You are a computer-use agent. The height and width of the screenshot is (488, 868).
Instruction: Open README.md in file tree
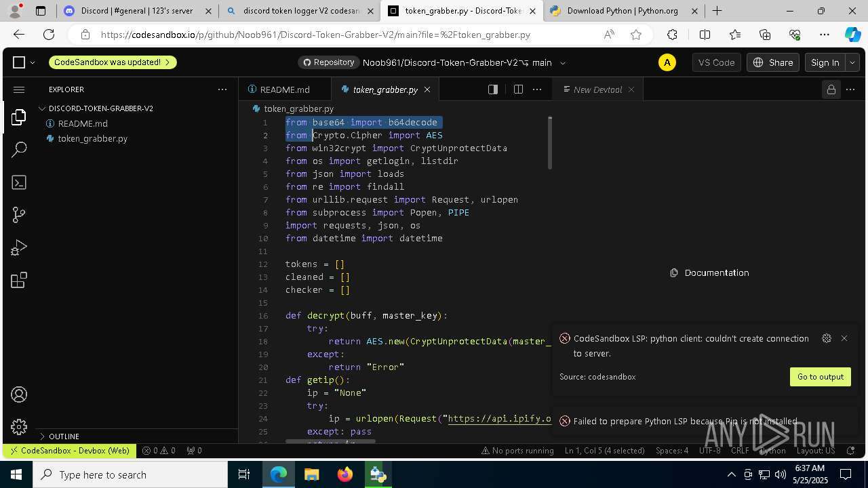tap(83, 123)
